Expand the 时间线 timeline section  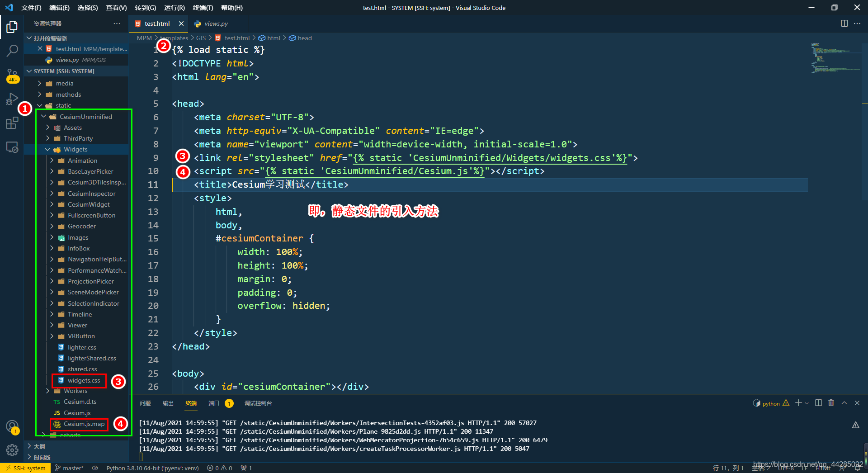coord(77,457)
